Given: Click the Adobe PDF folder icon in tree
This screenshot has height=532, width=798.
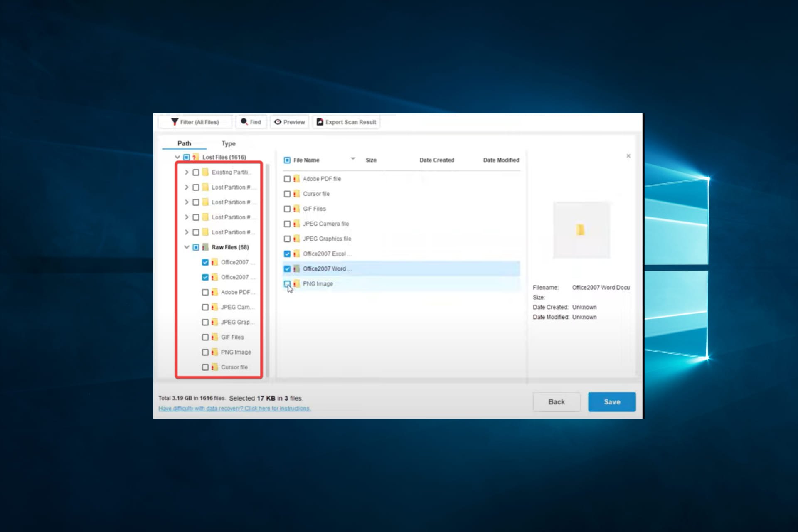Looking at the screenshot, I should 214,292.
